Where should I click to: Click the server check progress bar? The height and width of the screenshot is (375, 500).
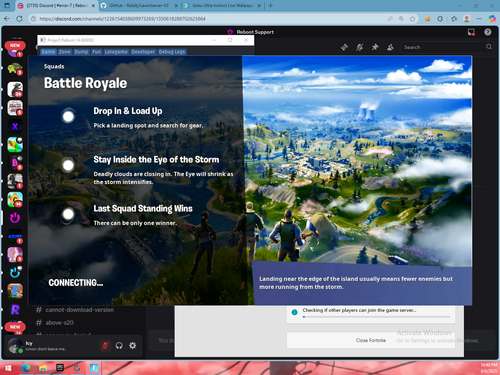point(377,317)
